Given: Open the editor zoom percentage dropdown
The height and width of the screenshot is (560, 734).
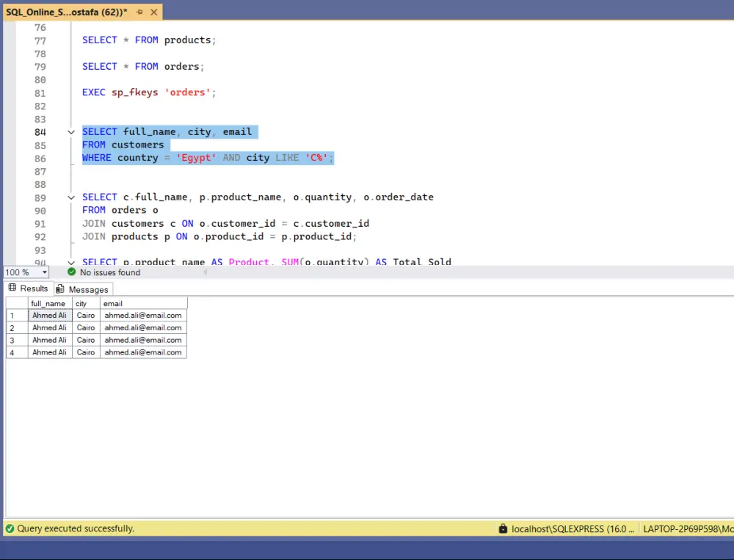Looking at the screenshot, I should tap(43, 272).
